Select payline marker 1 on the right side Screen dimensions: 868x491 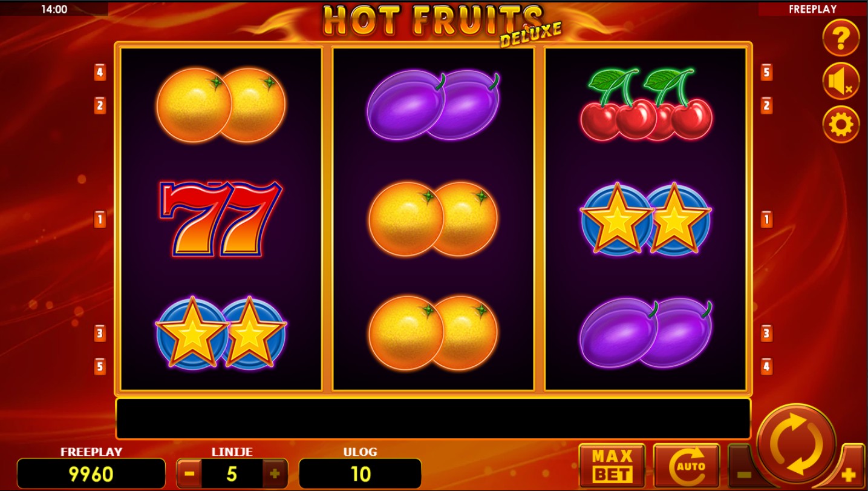(766, 219)
